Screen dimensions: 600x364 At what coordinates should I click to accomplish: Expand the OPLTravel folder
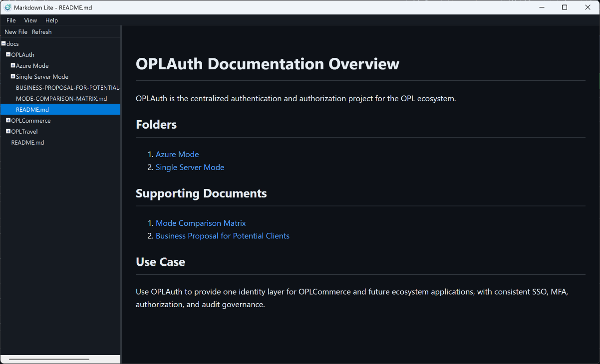click(8, 131)
